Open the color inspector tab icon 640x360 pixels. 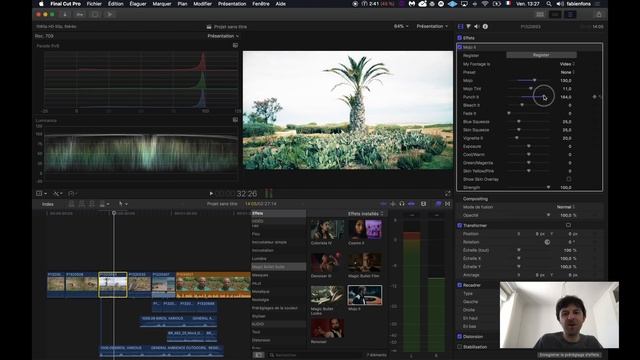click(x=469, y=27)
